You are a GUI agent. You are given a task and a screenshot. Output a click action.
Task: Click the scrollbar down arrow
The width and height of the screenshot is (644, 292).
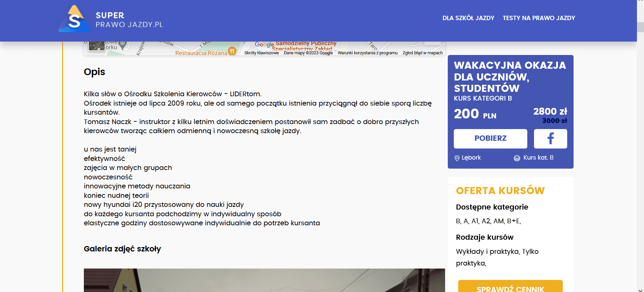(x=640, y=290)
